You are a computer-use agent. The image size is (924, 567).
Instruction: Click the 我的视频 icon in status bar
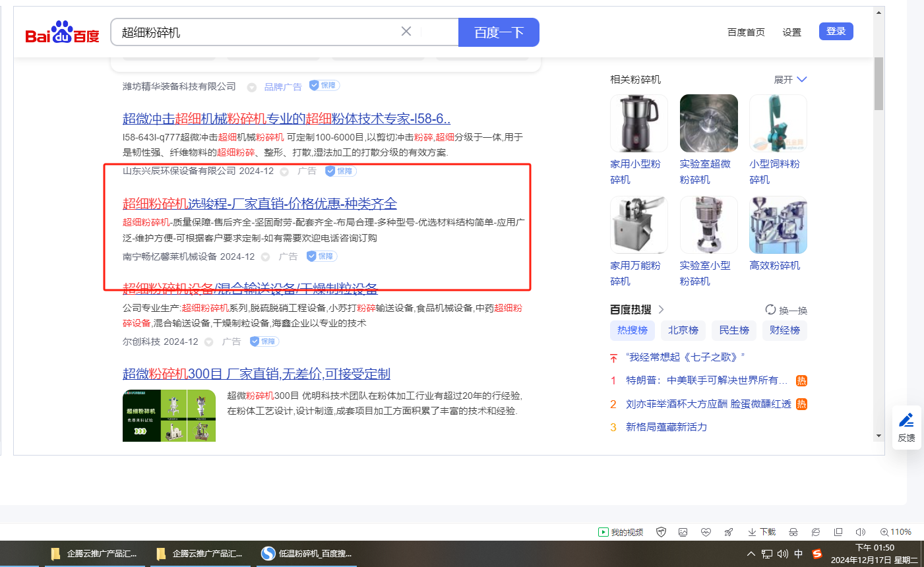tap(620, 532)
